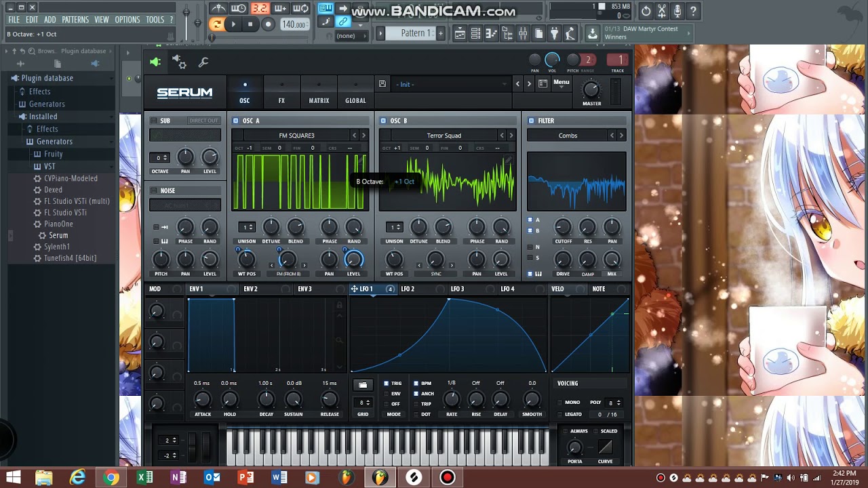The height and width of the screenshot is (488, 868).
Task: Click the plugin options gear icon
Action: [180, 62]
